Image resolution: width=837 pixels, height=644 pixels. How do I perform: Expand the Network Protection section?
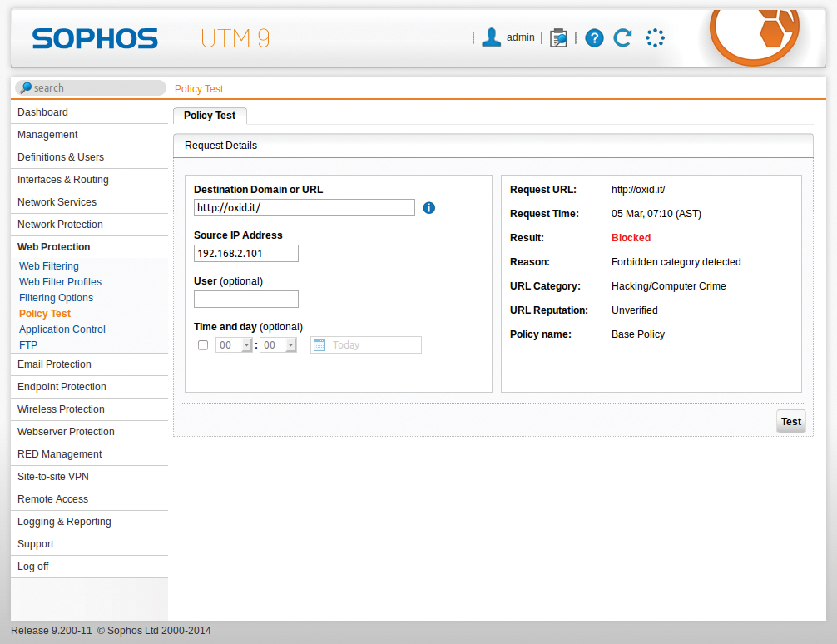[60, 224]
